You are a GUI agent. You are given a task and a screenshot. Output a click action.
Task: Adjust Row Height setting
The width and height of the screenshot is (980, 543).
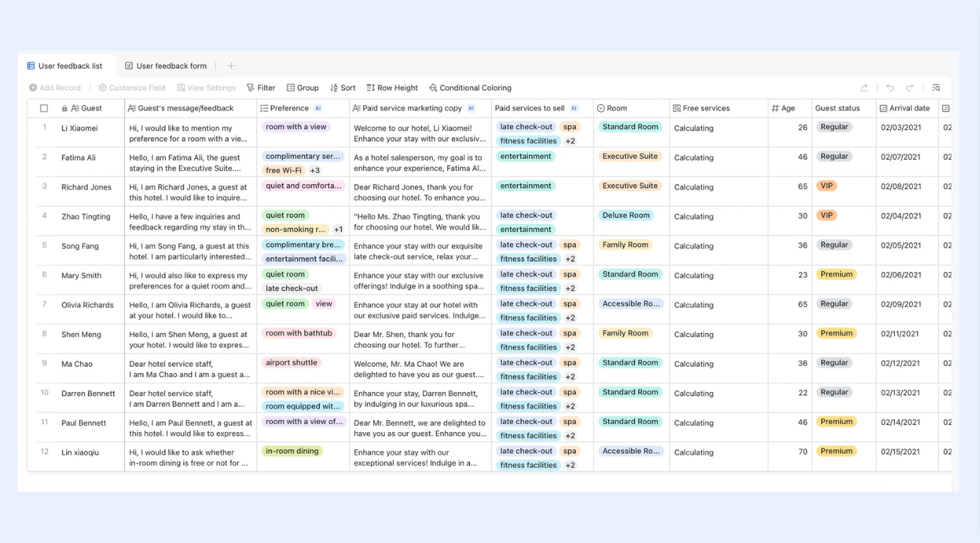[x=392, y=88]
